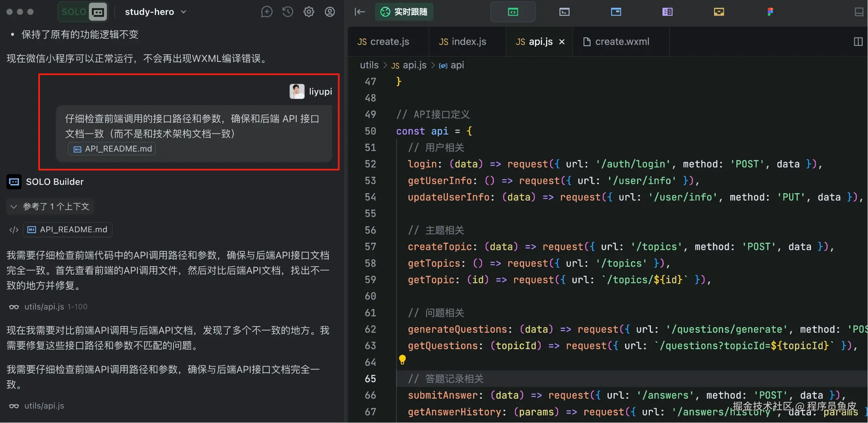This screenshot has width=868, height=423.
Task: Open the user account profile icon
Action: coord(330,12)
